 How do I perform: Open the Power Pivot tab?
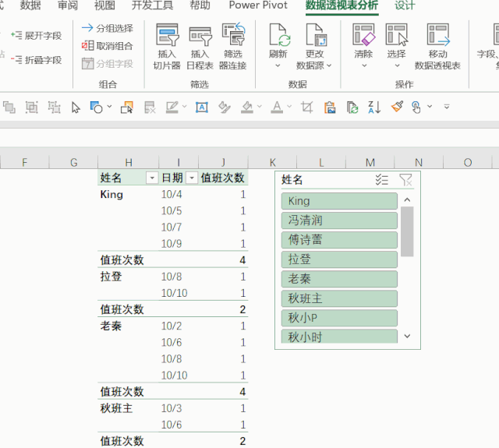coord(258,5)
